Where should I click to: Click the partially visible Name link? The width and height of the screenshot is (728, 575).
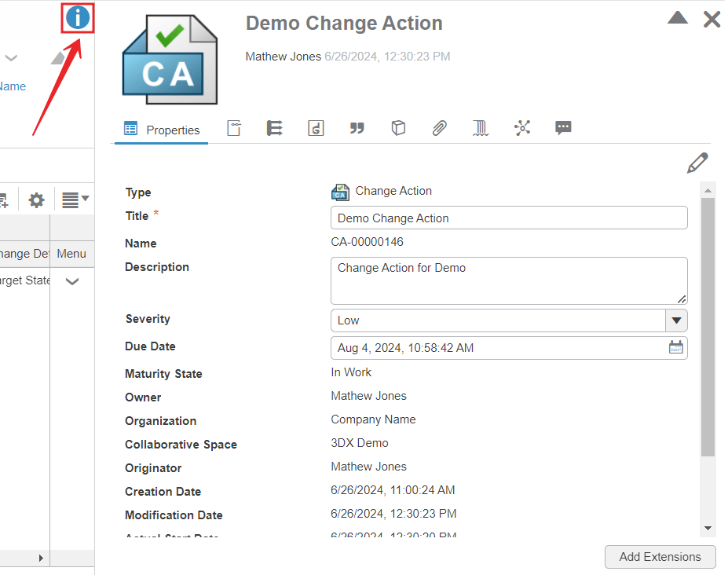(13, 86)
